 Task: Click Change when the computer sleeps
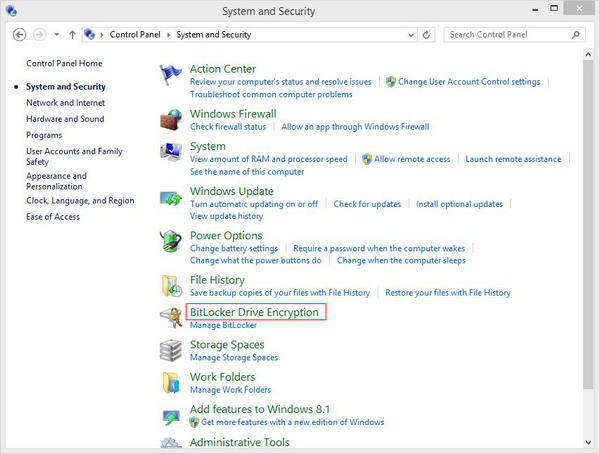click(401, 260)
